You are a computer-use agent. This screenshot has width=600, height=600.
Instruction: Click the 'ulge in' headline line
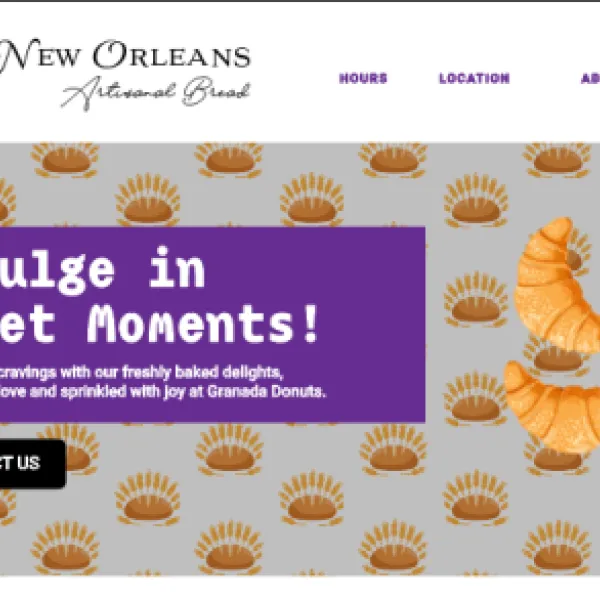[x=102, y=270]
